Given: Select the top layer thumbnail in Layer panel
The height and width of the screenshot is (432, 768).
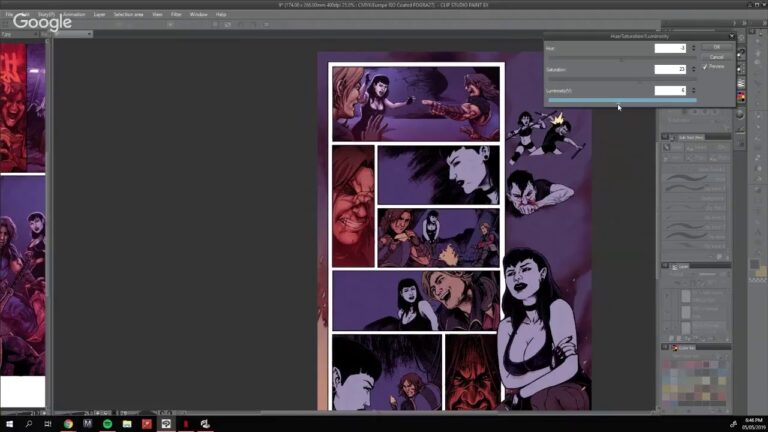Looking at the screenshot, I should coord(686,296).
